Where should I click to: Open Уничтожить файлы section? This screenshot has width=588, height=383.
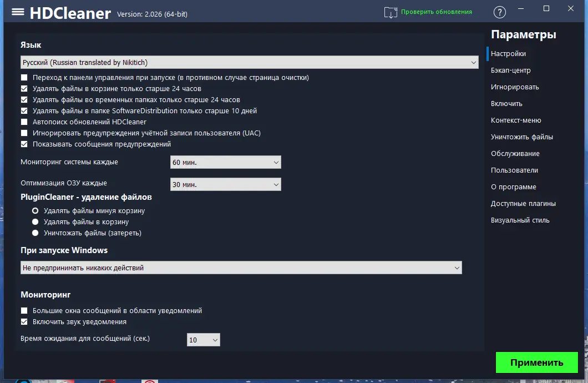click(522, 137)
